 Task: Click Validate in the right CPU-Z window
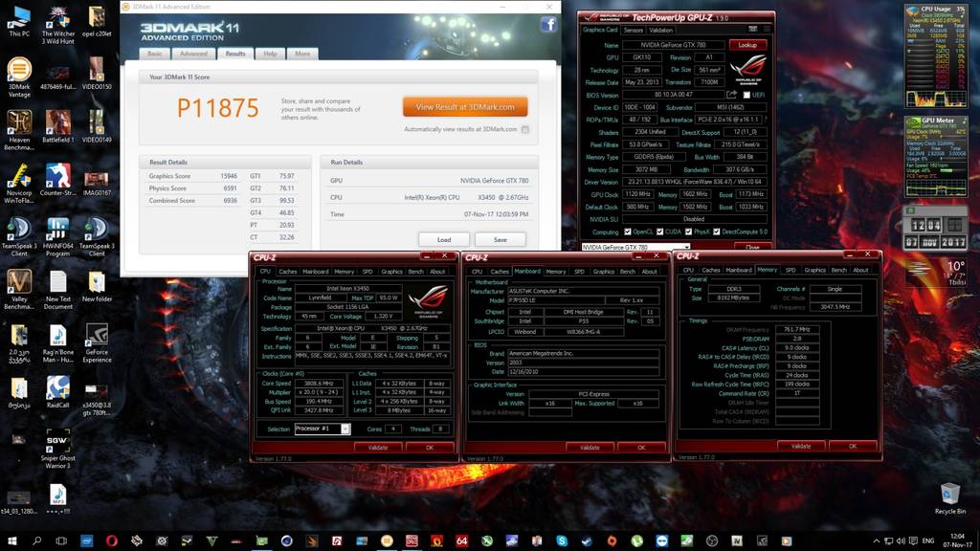click(801, 446)
